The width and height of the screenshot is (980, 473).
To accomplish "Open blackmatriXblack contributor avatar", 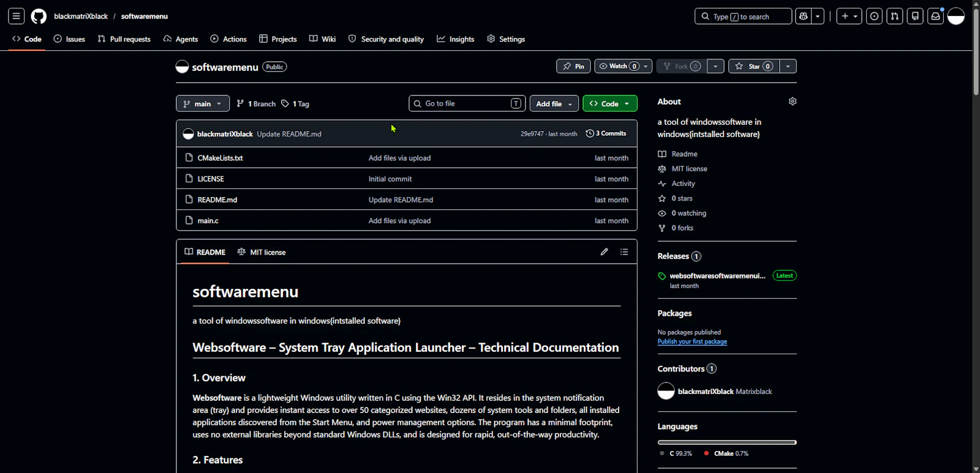I will (666, 391).
